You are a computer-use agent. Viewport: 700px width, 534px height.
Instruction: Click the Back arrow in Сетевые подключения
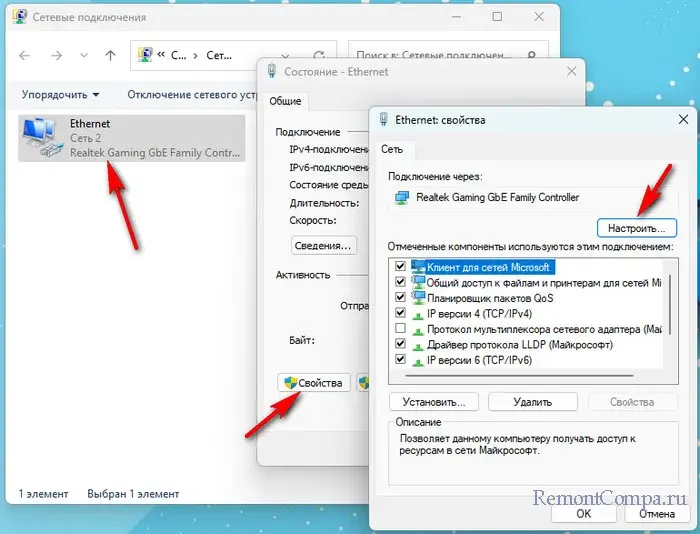point(25,55)
